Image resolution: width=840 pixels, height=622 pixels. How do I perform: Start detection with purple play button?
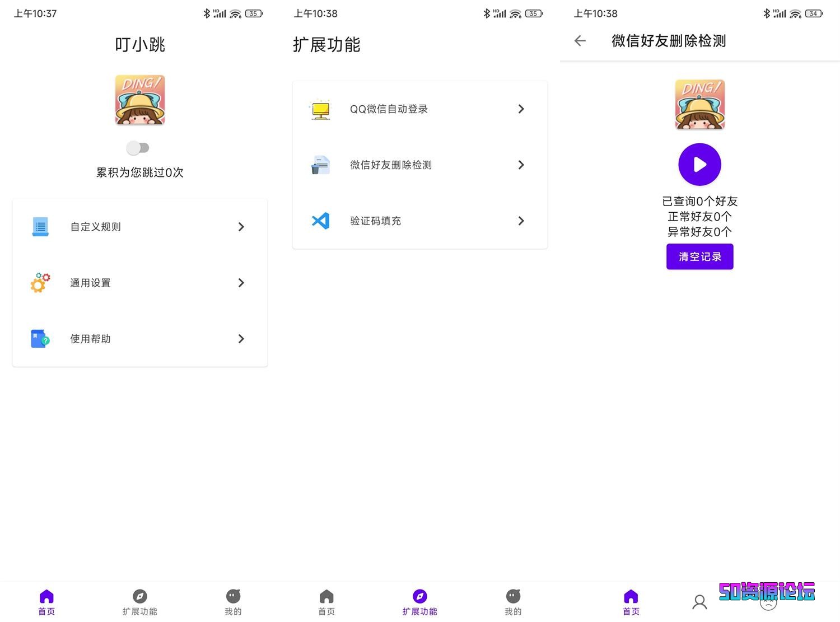700,165
